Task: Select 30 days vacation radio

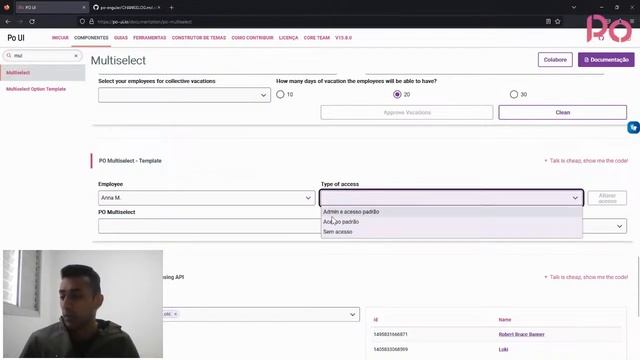Action: 513,94
